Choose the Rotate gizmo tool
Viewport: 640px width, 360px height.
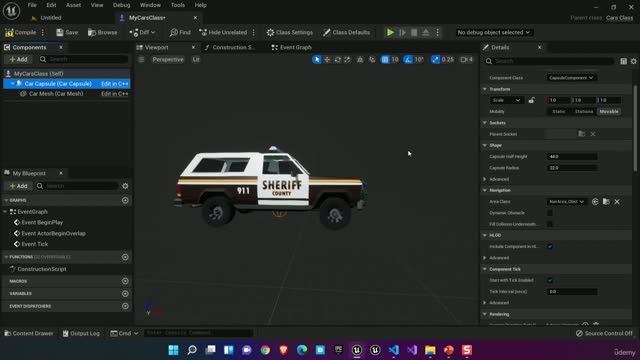coord(337,60)
